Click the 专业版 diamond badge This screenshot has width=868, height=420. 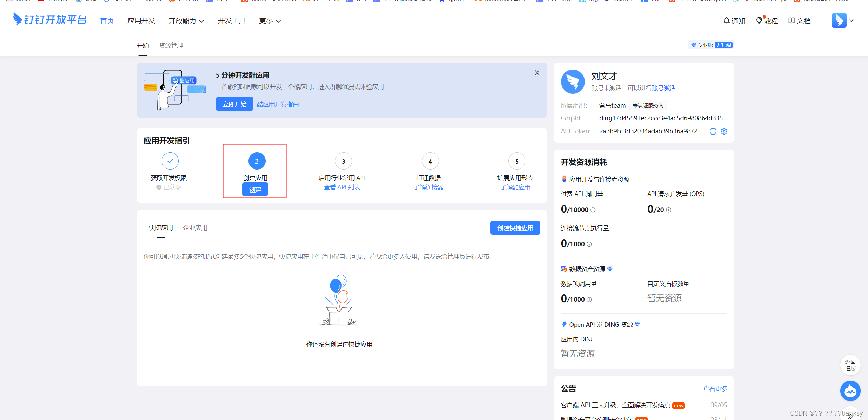[702, 45]
